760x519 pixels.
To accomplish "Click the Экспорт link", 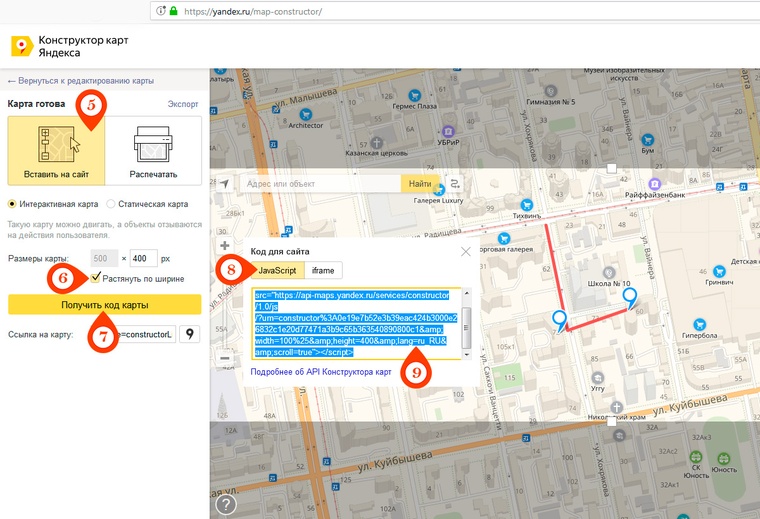I will pos(183,104).
